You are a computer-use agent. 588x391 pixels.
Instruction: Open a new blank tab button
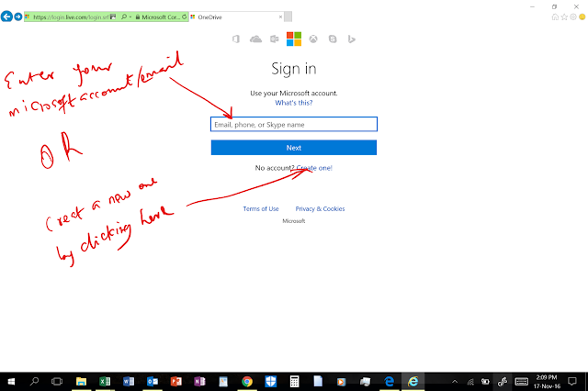click(288, 17)
